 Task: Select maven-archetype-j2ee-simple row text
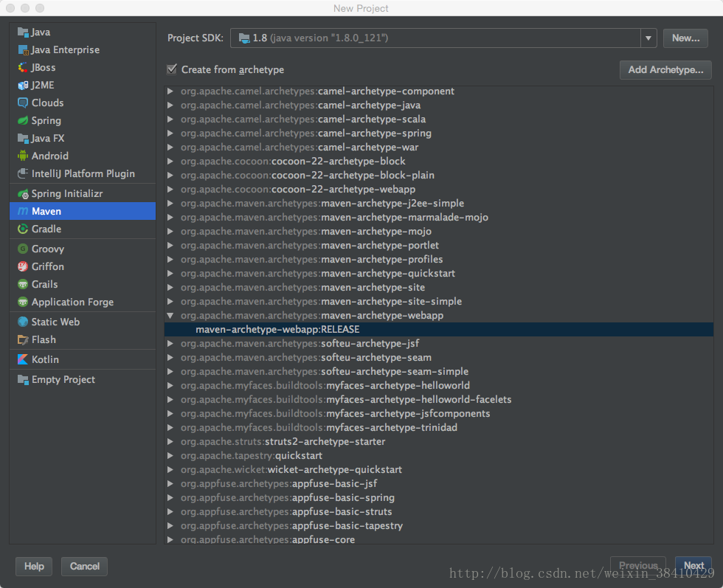pyautogui.click(x=322, y=204)
